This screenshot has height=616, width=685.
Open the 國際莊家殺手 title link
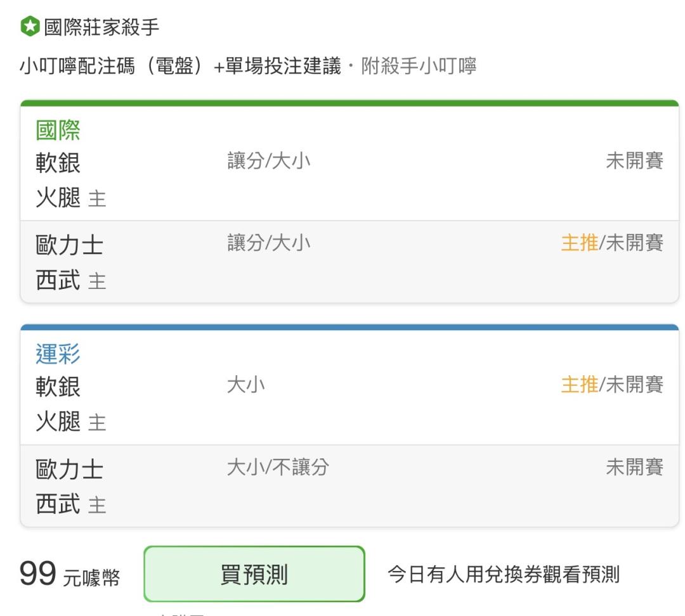[x=101, y=27]
